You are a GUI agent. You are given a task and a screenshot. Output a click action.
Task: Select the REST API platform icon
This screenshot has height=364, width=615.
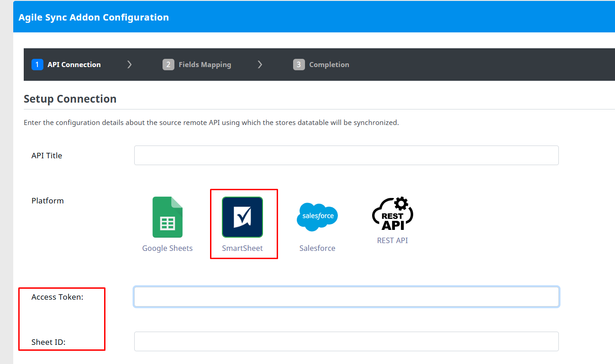click(x=393, y=213)
